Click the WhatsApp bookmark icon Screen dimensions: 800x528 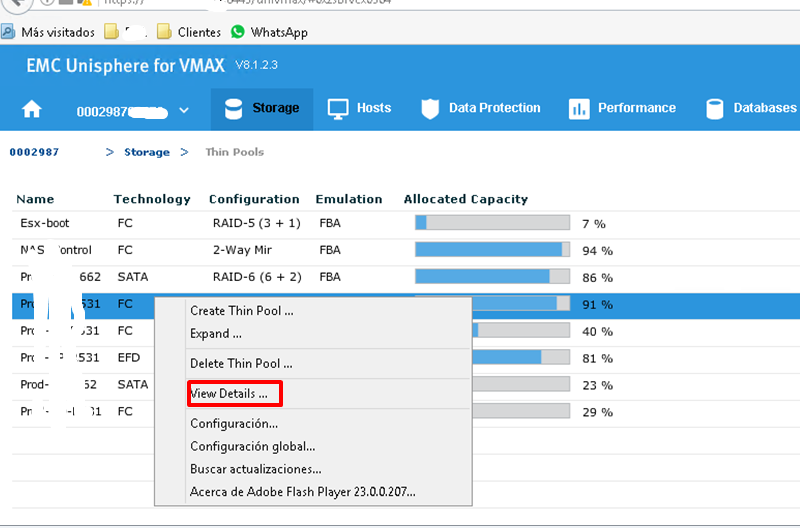click(x=238, y=32)
